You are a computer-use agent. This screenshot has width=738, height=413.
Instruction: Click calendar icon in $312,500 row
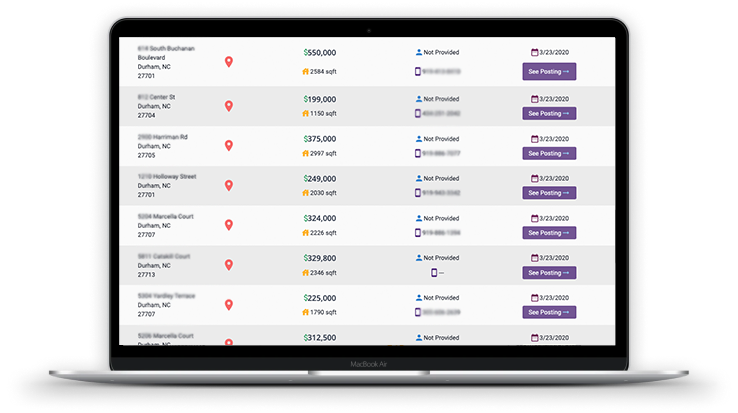click(x=534, y=338)
